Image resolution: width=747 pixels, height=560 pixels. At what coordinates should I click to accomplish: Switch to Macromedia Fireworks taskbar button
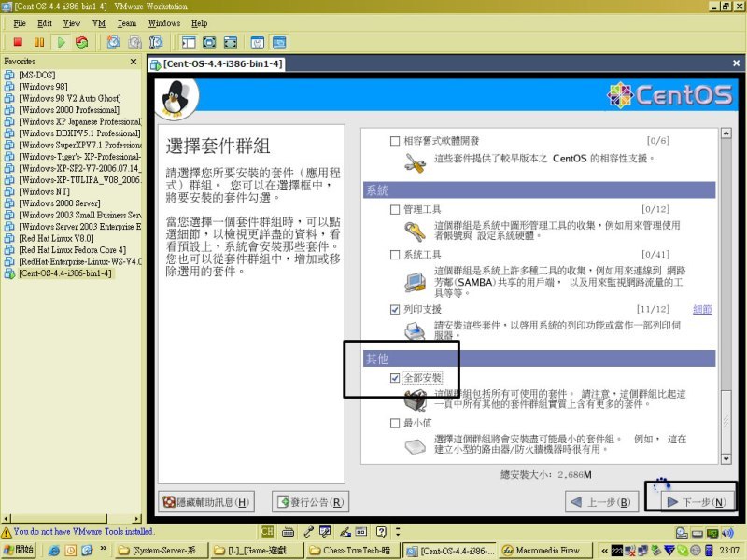546,551
